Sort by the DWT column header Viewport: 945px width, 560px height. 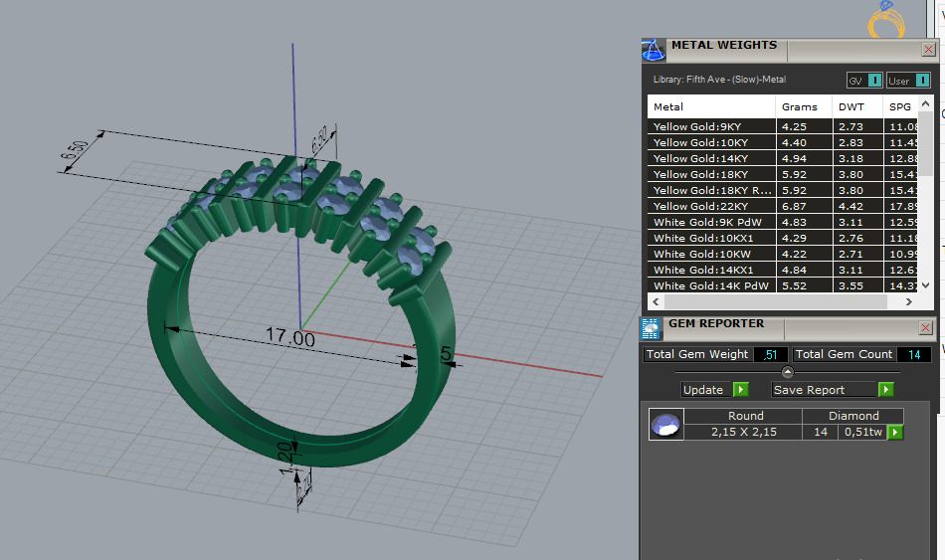pos(857,106)
